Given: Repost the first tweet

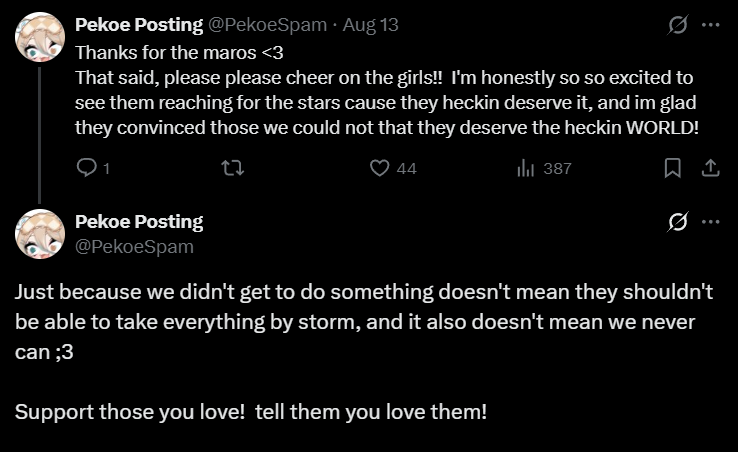Looking at the screenshot, I should pyautogui.click(x=232, y=168).
